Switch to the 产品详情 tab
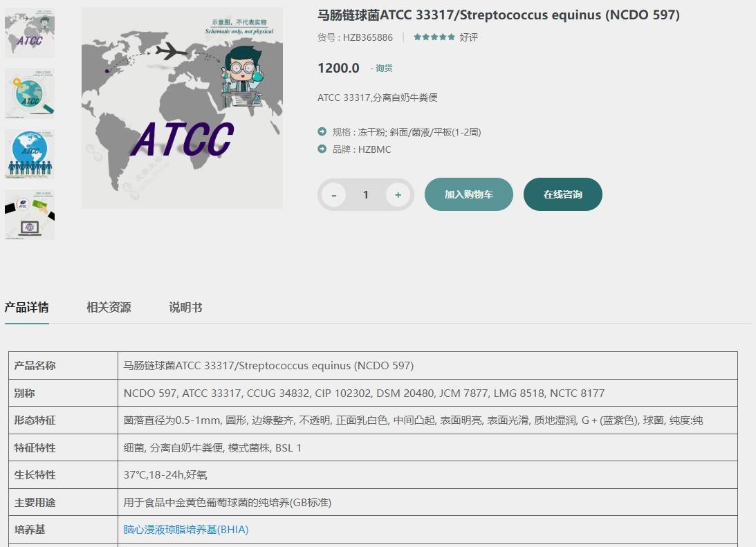756x547 pixels. [x=26, y=308]
